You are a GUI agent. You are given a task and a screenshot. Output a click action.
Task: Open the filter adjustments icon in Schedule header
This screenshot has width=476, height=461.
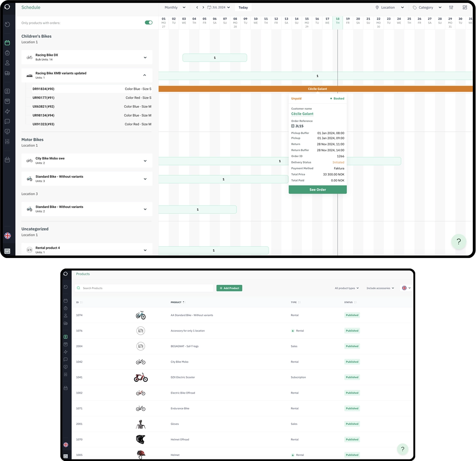click(451, 7)
